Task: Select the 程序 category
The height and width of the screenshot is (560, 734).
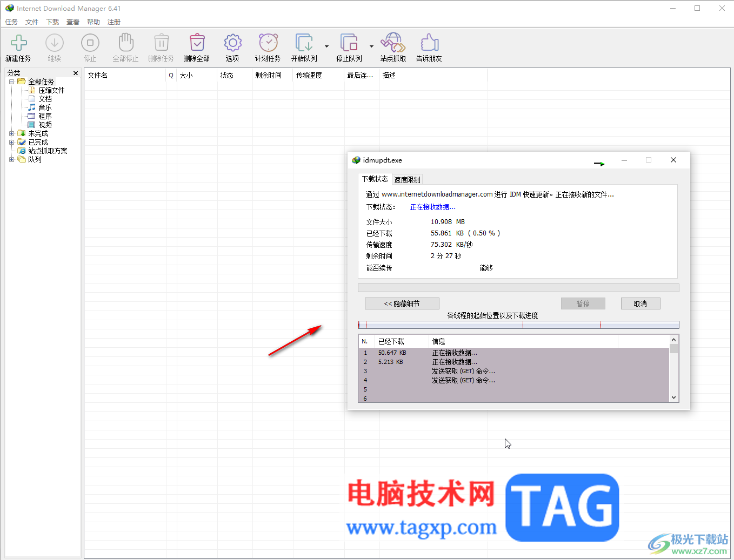Action: pyautogui.click(x=45, y=116)
